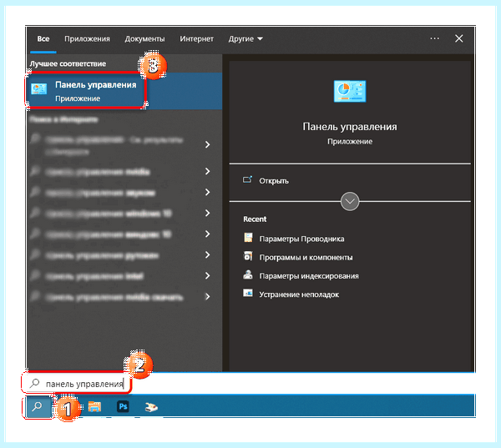
Task: Close the search panel with X
Action: coord(458,38)
